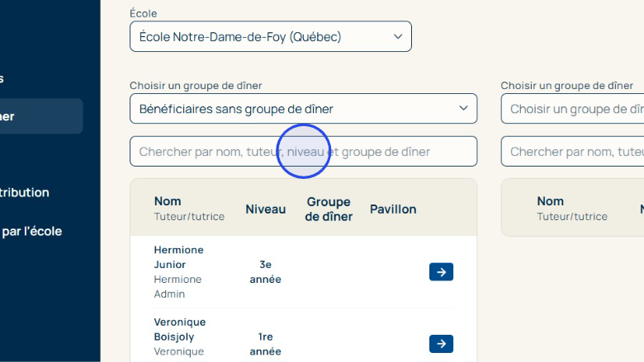Click the arrow button for Hermione Junior
644x362 pixels.
click(441, 272)
